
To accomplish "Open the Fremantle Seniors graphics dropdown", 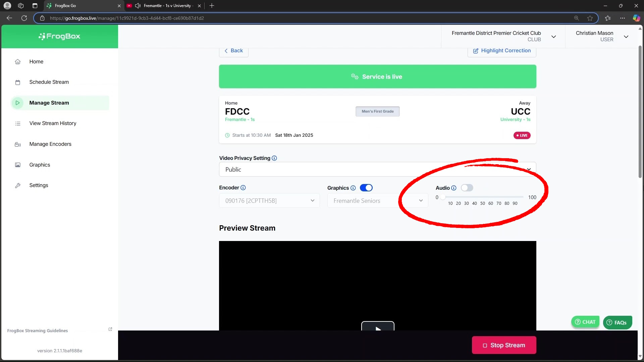I will tap(377, 201).
